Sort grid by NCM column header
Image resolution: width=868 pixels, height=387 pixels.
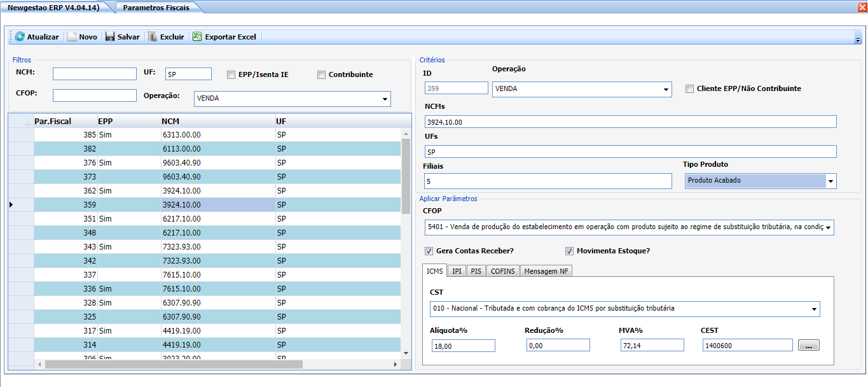(218, 121)
